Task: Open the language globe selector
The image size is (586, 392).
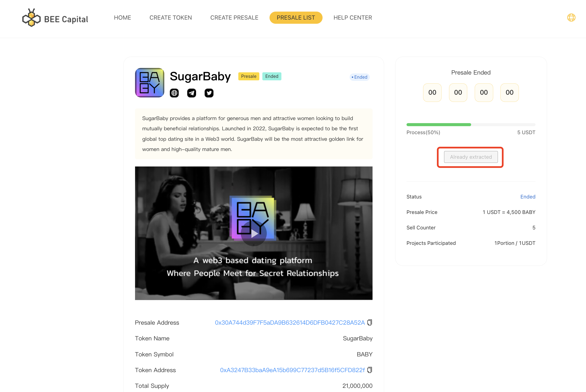Action: 571,18
